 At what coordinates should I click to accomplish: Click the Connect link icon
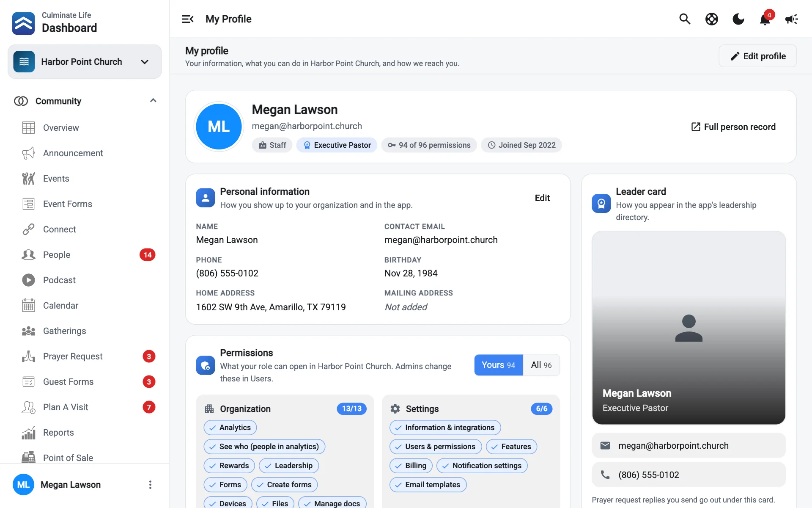pyautogui.click(x=28, y=229)
